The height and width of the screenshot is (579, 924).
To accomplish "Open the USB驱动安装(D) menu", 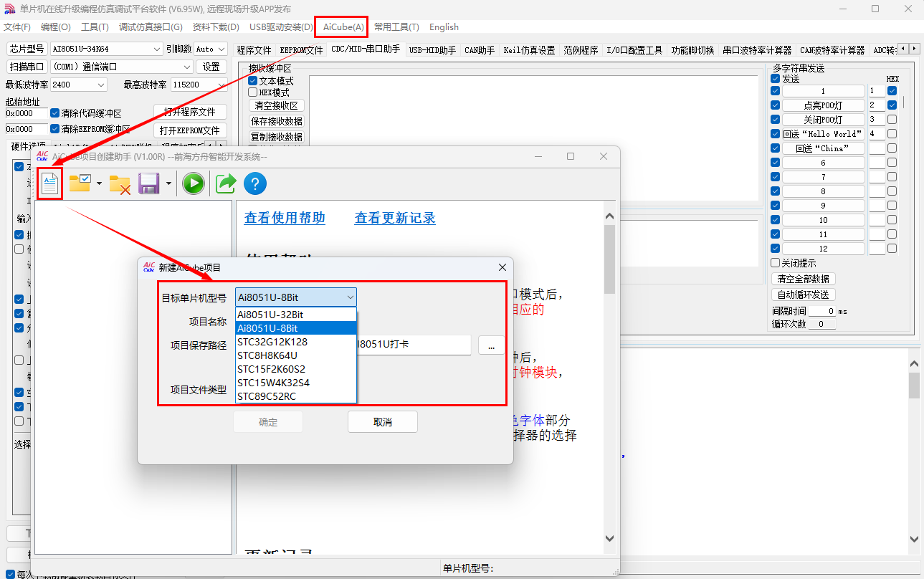I will (281, 27).
